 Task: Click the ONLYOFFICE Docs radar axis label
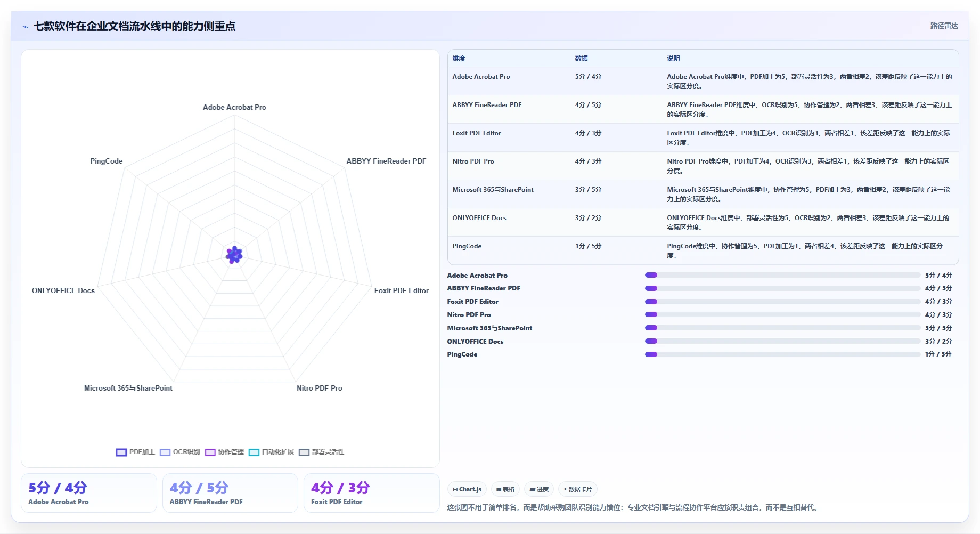(63, 290)
